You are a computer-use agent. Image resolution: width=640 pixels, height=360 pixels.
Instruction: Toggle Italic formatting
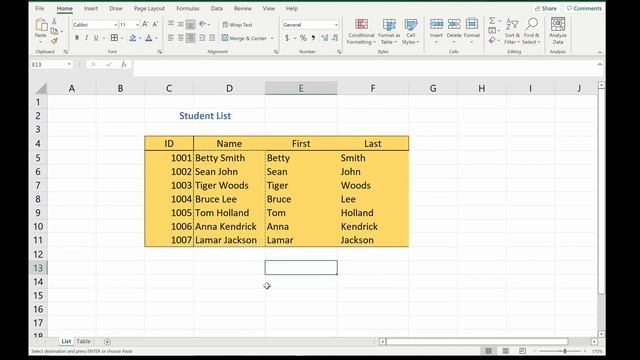click(x=87, y=38)
